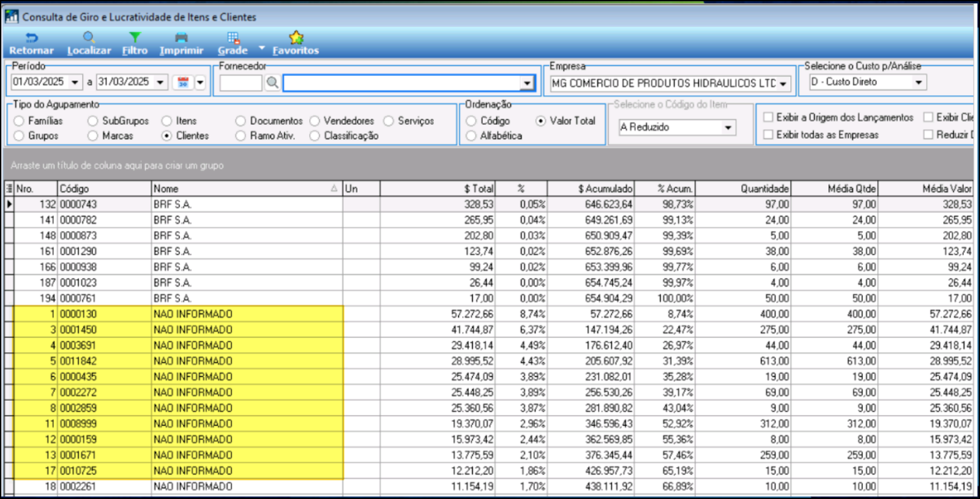Click the app icon in title bar
The image size is (980, 499).
[x=11, y=17]
